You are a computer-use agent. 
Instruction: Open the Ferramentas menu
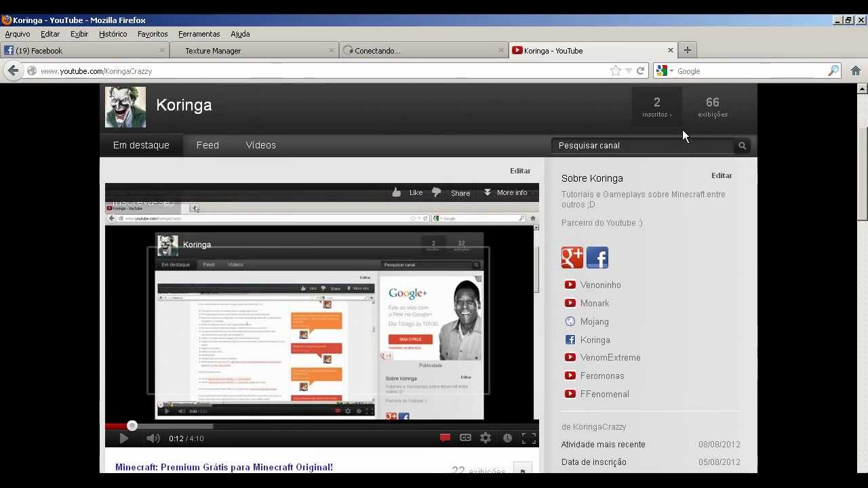tap(199, 34)
